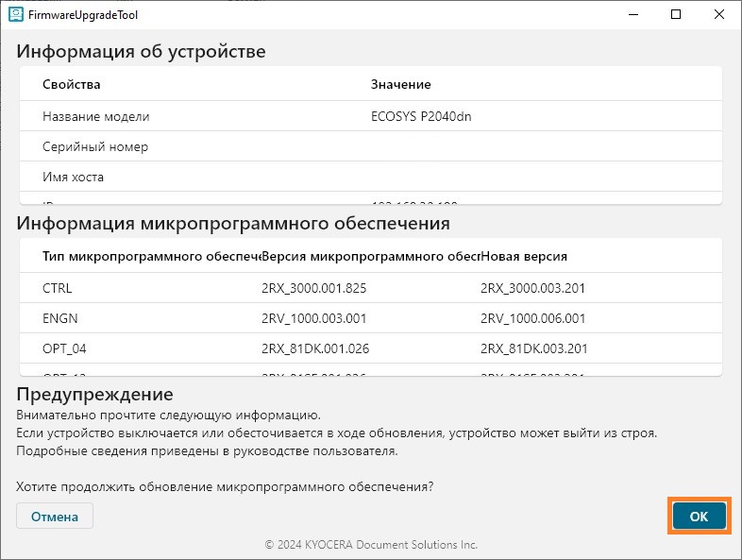The width and height of the screenshot is (742, 560).
Task: Click the Свойства column header
Action: coord(72,85)
